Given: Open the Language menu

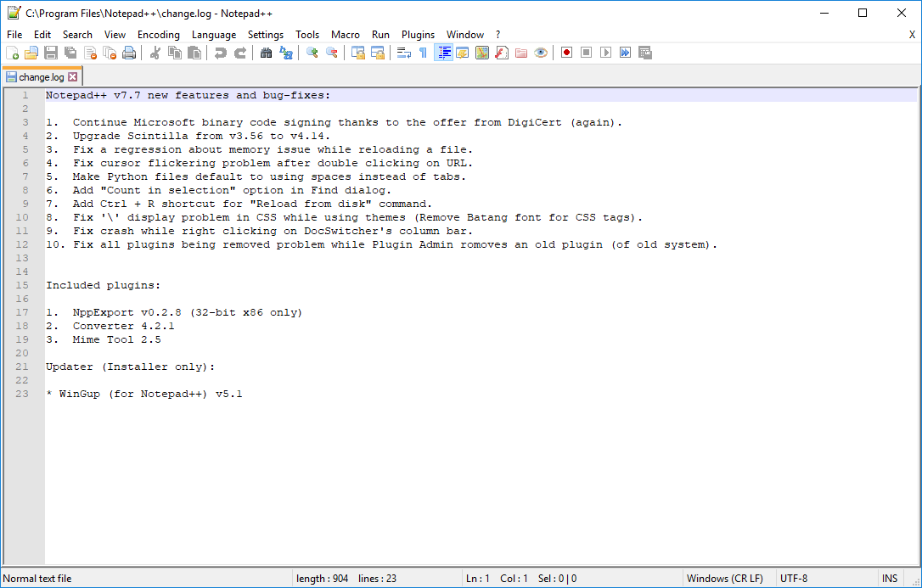Looking at the screenshot, I should coord(214,35).
